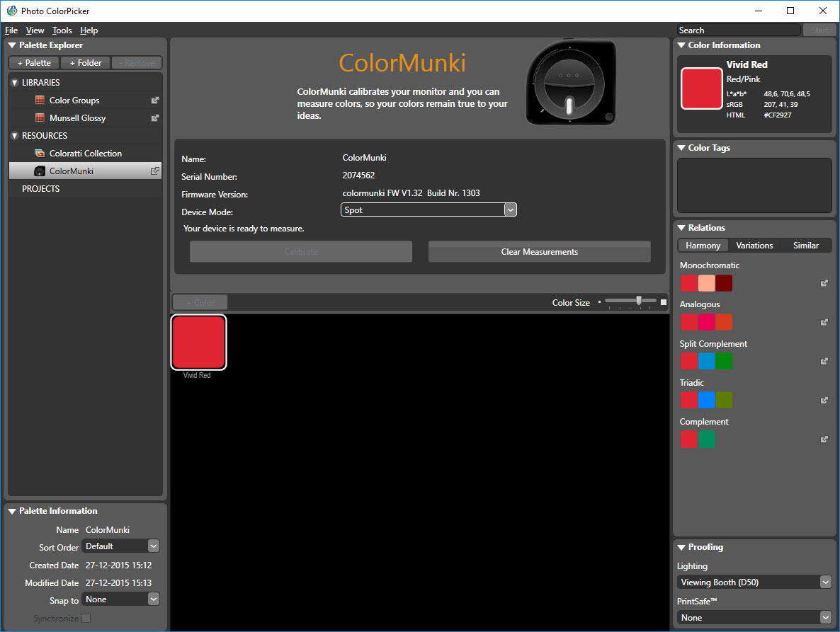Click the ColorMunki device icon in tree
Viewport: 840px width, 632px height.
pyautogui.click(x=40, y=171)
